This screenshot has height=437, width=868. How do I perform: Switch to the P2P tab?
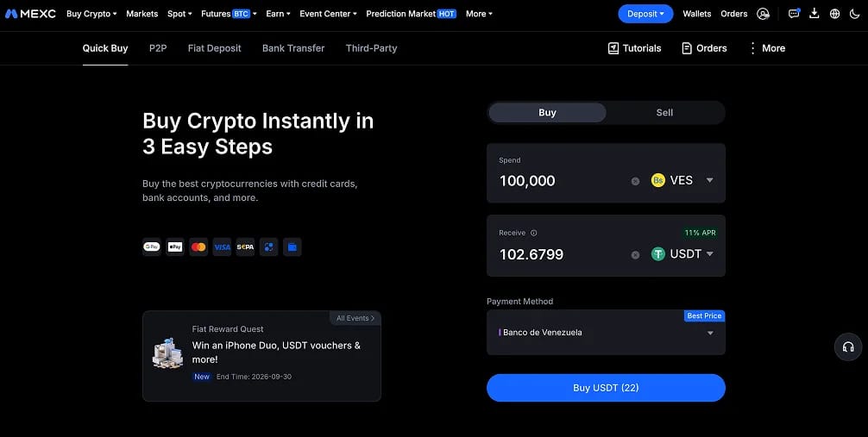[158, 48]
